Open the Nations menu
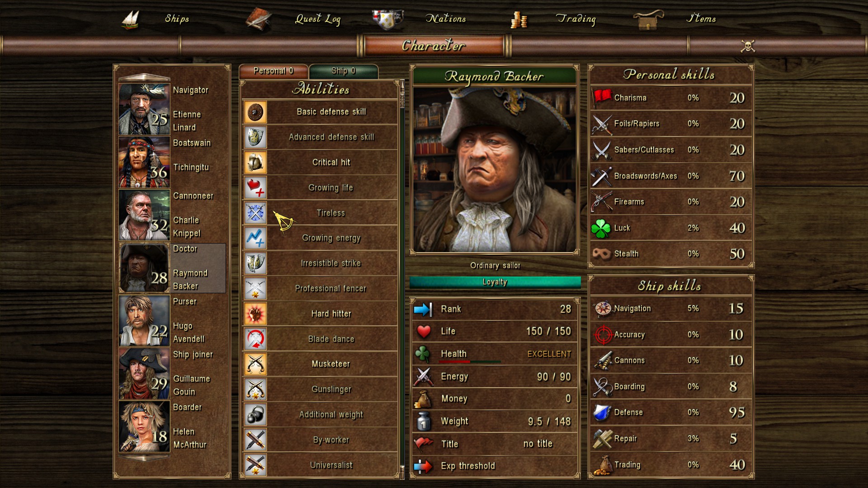Image resolution: width=868 pixels, height=488 pixels. tap(446, 19)
